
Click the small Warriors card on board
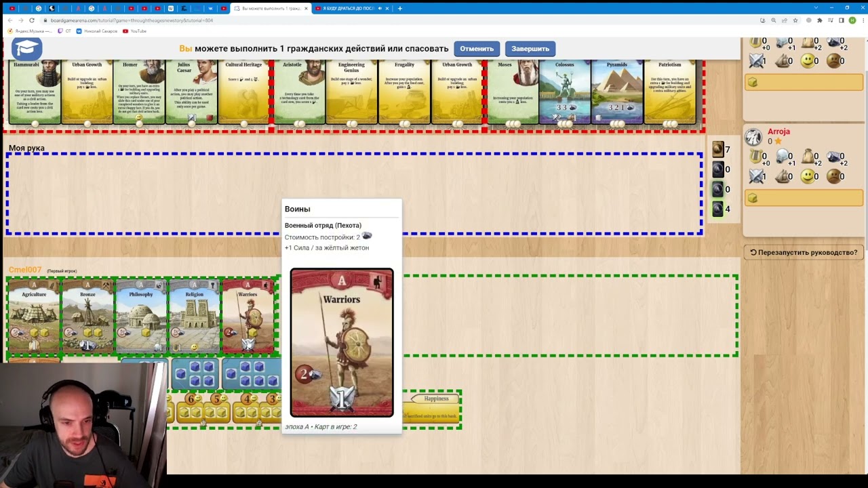point(248,317)
